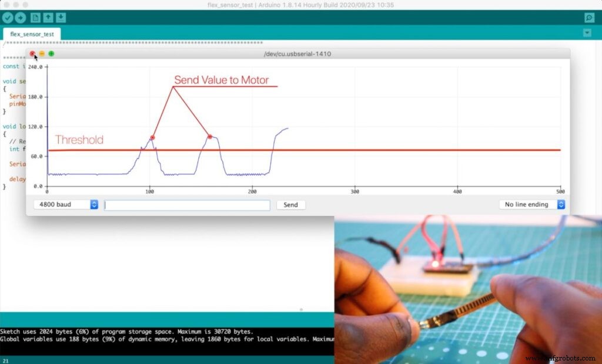Image resolution: width=602 pixels, height=364 pixels.
Task: Save the sketch with the down-arrow icon
Action: [x=61, y=18]
